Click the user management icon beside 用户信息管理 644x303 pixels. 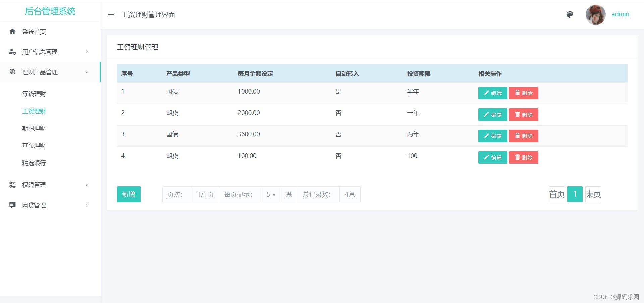(12, 52)
